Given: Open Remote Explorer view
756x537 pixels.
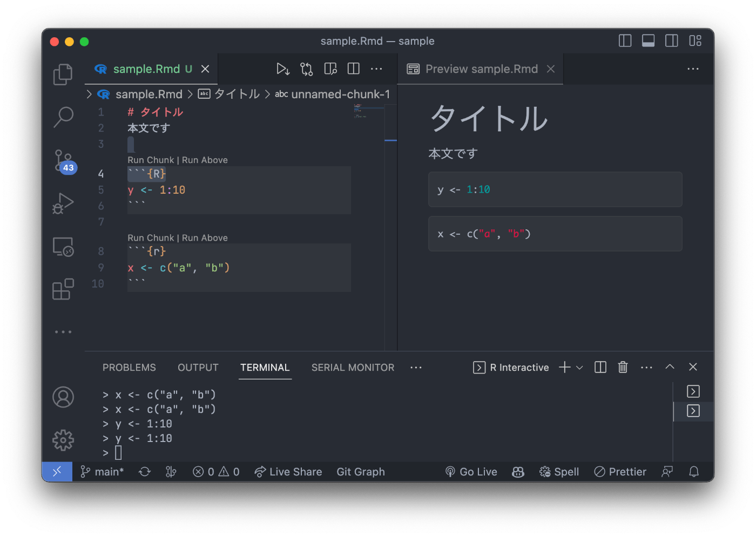Looking at the screenshot, I should point(63,247).
